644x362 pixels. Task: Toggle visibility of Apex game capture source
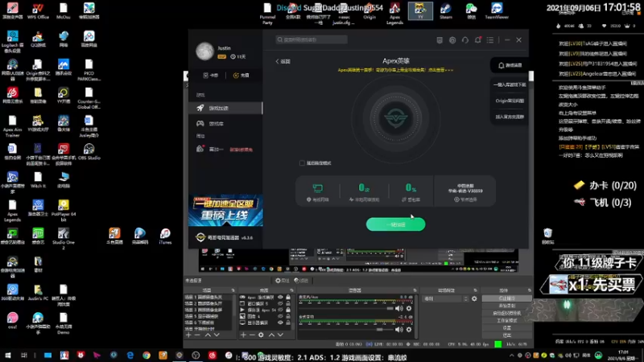pyautogui.click(x=280, y=297)
